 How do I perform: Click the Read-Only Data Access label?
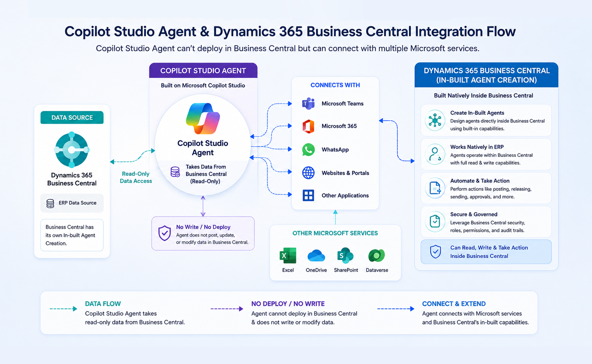click(x=136, y=177)
